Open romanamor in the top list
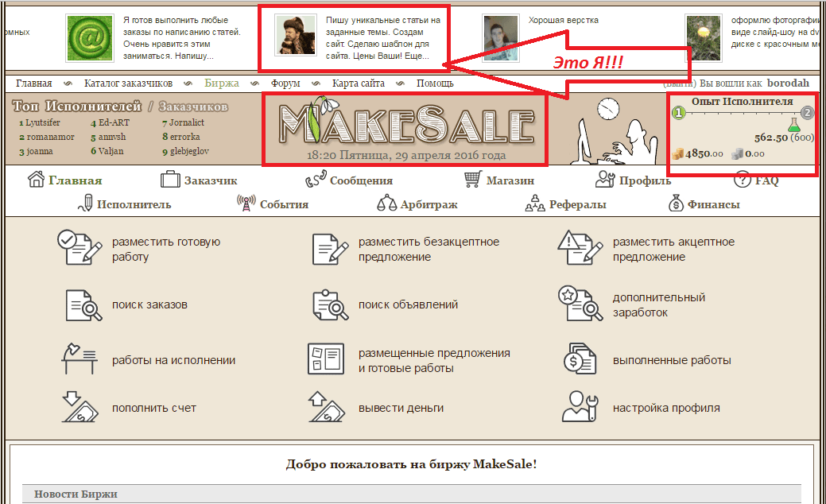Image resolution: width=826 pixels, height=504 pixels. (51, 137)
